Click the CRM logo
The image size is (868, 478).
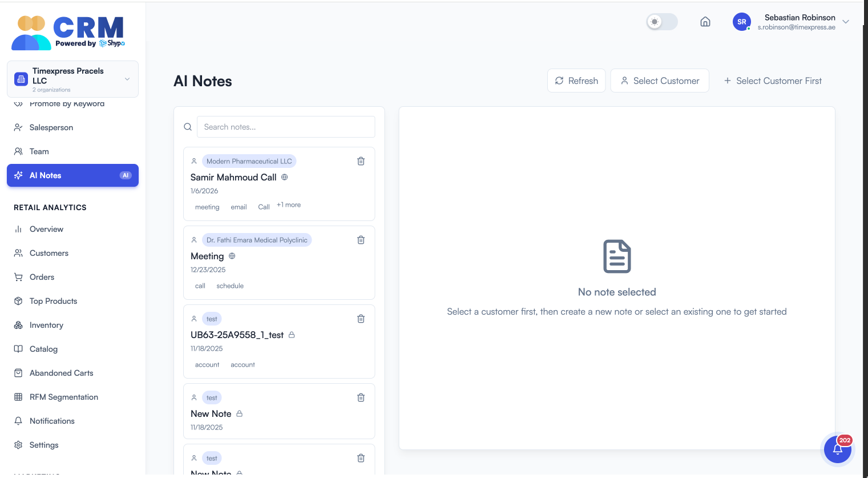pyautogui.click(x=68, y=33)
